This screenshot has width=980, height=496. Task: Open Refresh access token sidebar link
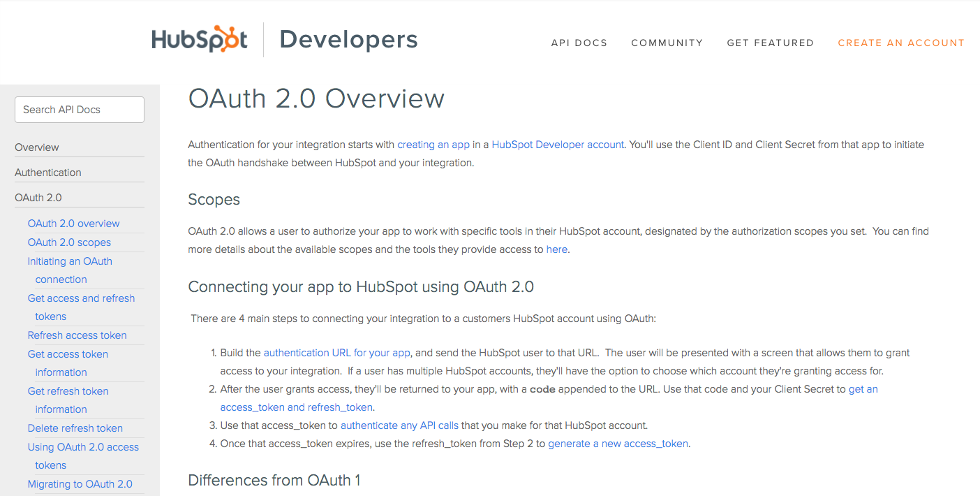click(77, 335)
